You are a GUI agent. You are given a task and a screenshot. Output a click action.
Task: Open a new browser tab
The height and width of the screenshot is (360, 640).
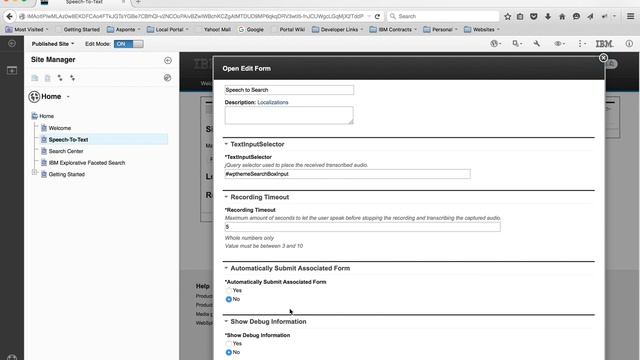[x=138, y=2]
